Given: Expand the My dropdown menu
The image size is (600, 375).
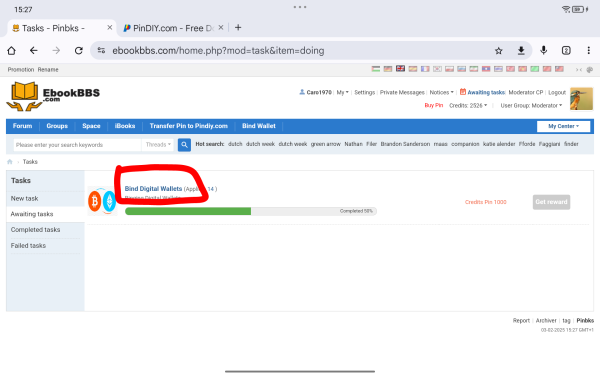Looking at the screenshot, I should tap(342, 92).
